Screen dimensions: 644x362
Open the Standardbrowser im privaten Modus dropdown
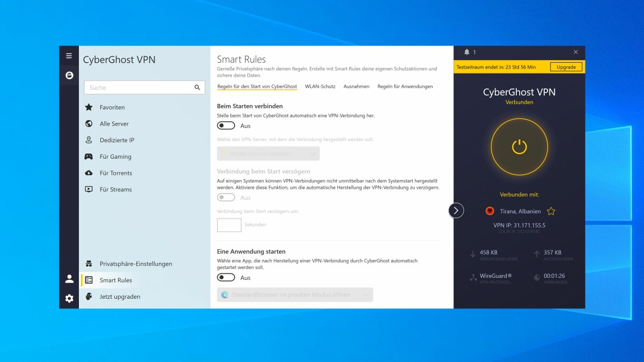(x=295, y=294)
